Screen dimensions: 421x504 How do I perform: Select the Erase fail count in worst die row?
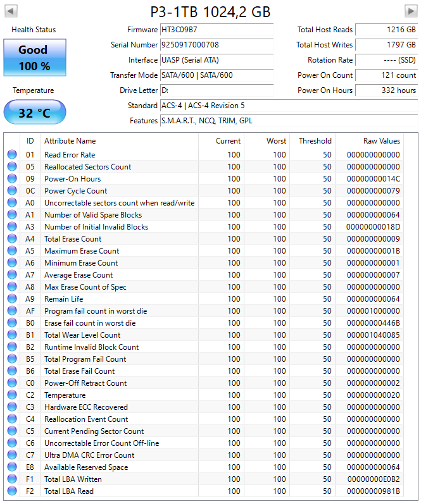point(204,323)
